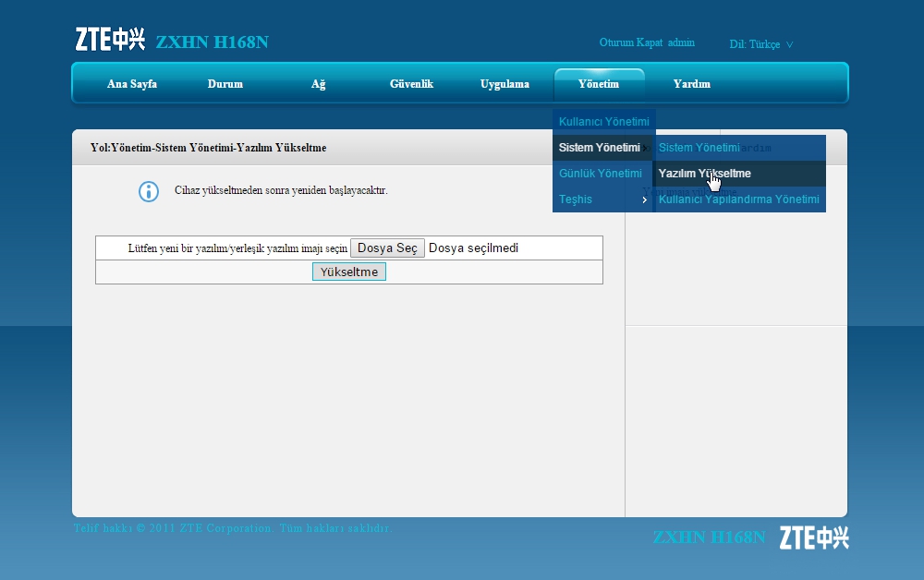Open the Dil: Türkçe language dropdown
This screenshot has height=580, width=924.
[760, 44]
